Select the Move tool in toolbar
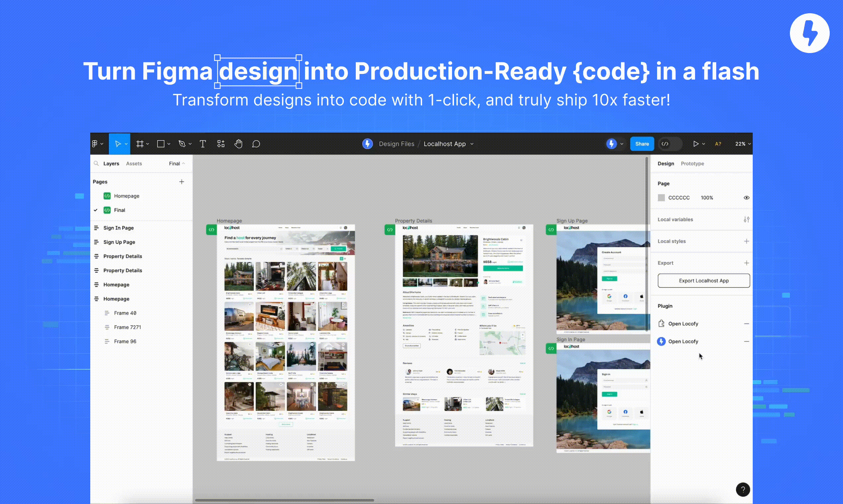The image size is (843, 504). pyautogui.click(x=118, y=144)
